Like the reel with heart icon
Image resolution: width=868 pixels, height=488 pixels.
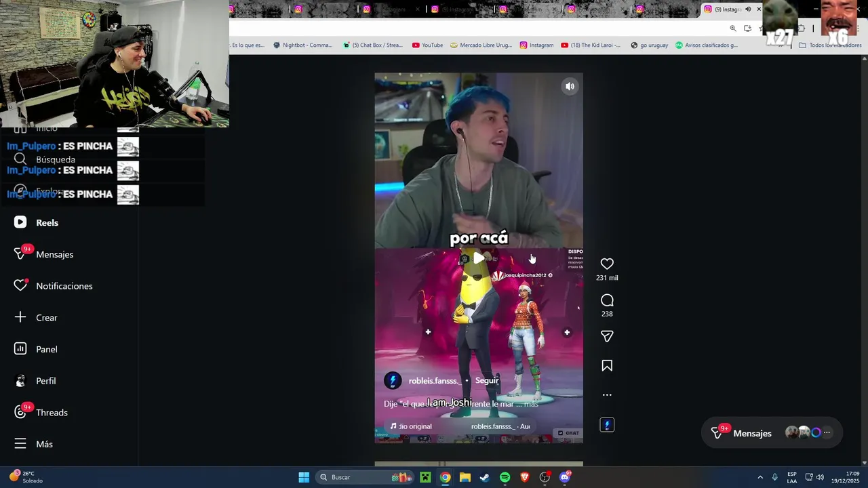pos(607,264)
